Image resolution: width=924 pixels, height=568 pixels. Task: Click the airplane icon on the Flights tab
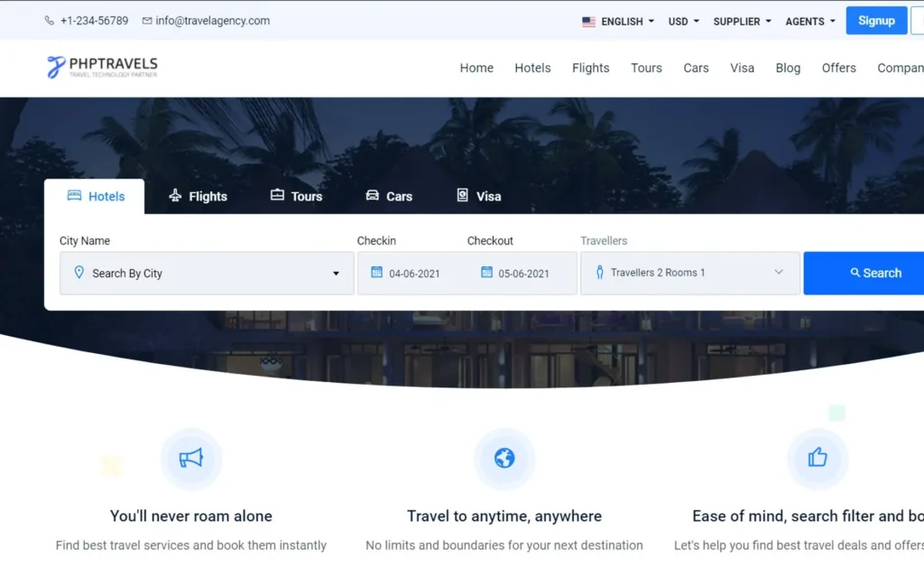tap(175, 195)
